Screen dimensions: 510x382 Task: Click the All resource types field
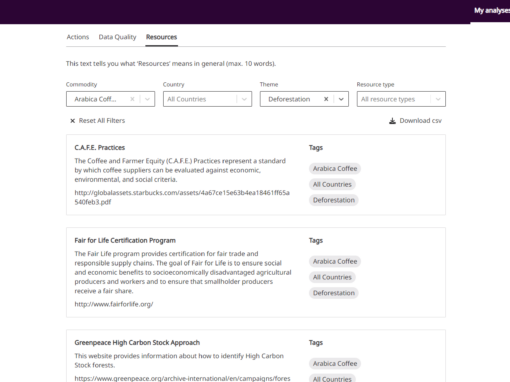click(401, 99)
